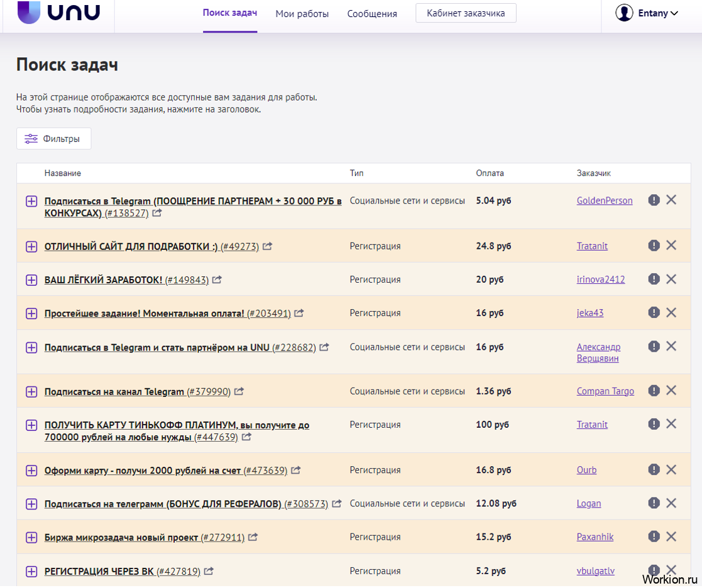Report the Logan telegram bonus task
The width and height of the screenshot is (702, 588).
click(654, 503)
